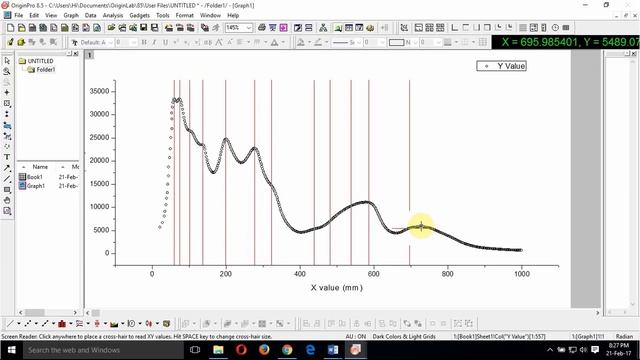Click the Project Explorer horizontal scrollbar
The height and width of the screenshot is (360, 640).
[x=48, y=312]
